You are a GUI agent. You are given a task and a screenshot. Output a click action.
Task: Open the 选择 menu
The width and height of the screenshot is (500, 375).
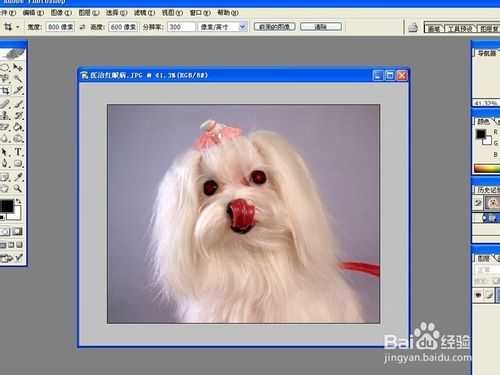(x=116, y=13)
